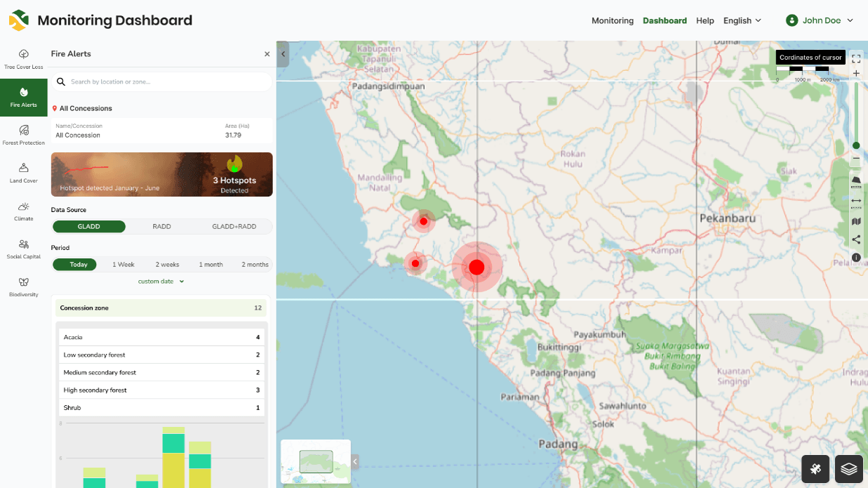Screen dimensions: 868x488
Task: Collapse the overview minimap
Action: coord(355,461)
